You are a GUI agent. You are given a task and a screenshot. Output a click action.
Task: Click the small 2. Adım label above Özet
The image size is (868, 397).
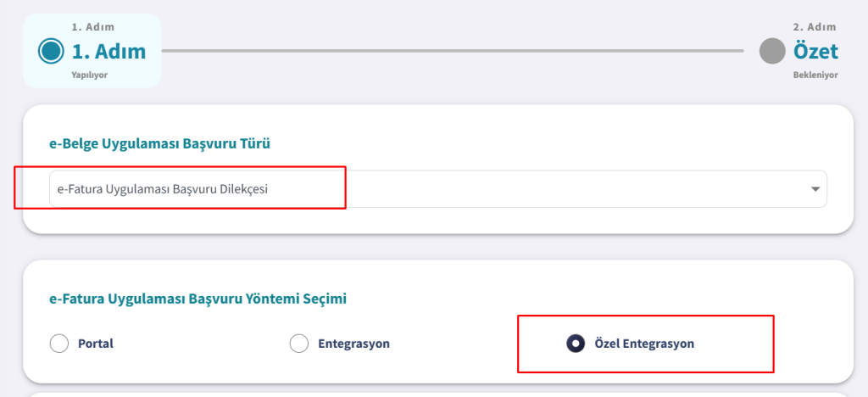pos(815,26)
